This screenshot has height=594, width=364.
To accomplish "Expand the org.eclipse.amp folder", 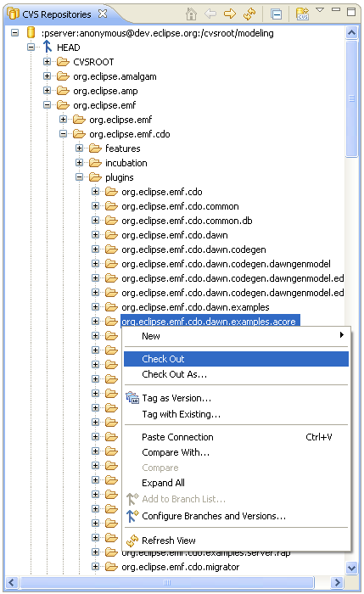I will (47, 90).
